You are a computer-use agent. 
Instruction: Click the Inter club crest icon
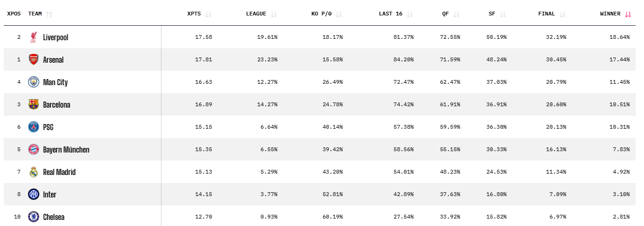coord(33,194)
